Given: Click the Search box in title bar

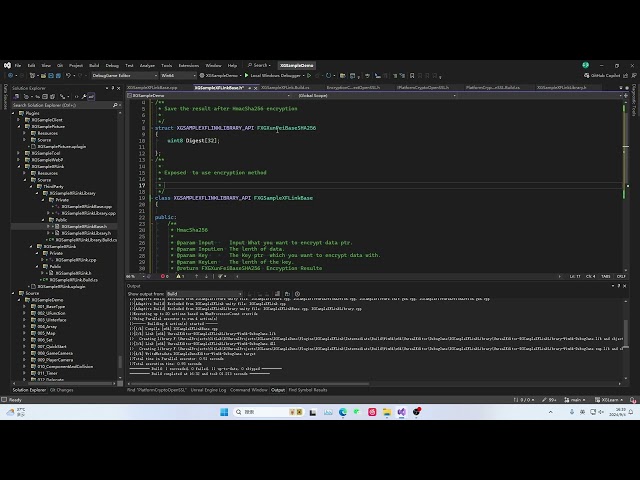Looking at the screenshot, I should pos(260,65).
